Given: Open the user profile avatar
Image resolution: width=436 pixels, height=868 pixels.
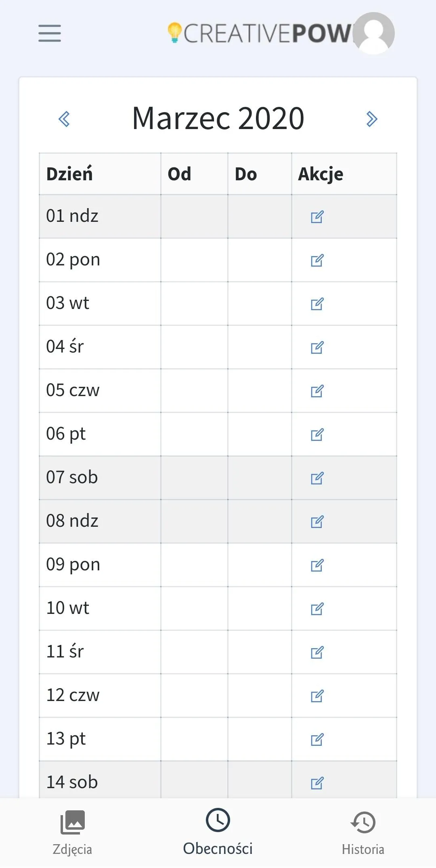Looking at the screenshot, I should pyautogui.click(x=374, y=33).
